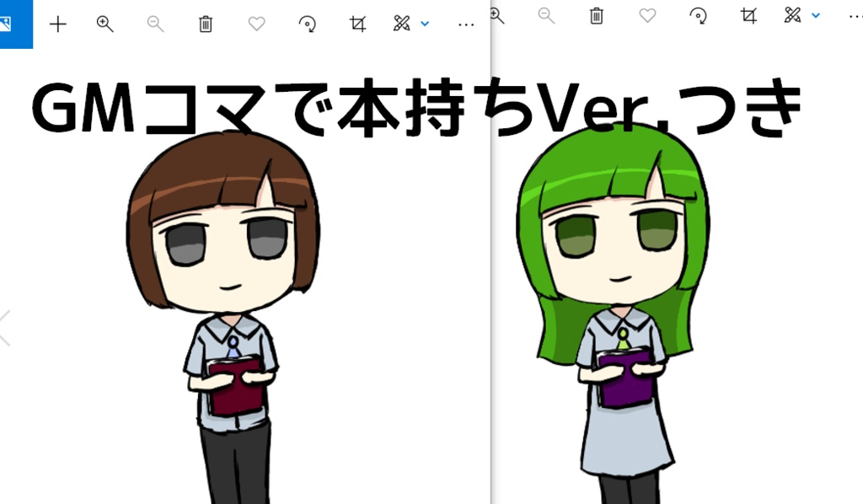Expand the Edit image dropdown chevron
Viewport: 863px width, 504px height.
point(424,25)
